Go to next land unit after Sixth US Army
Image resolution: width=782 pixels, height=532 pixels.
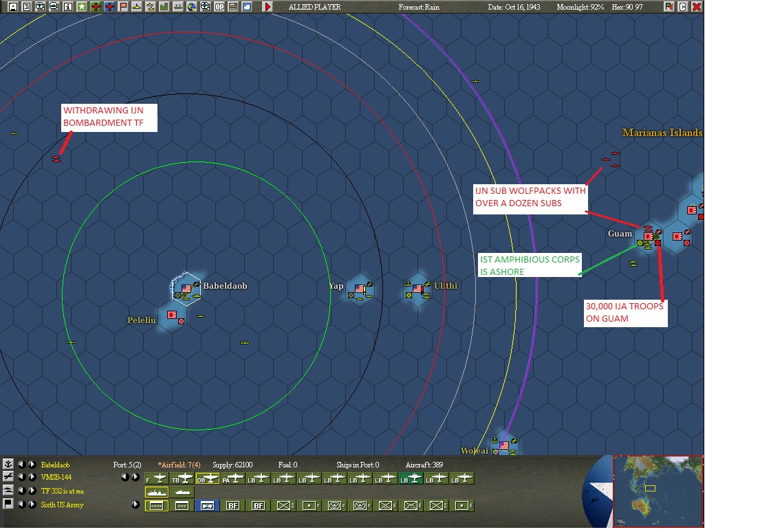point(32,504)
